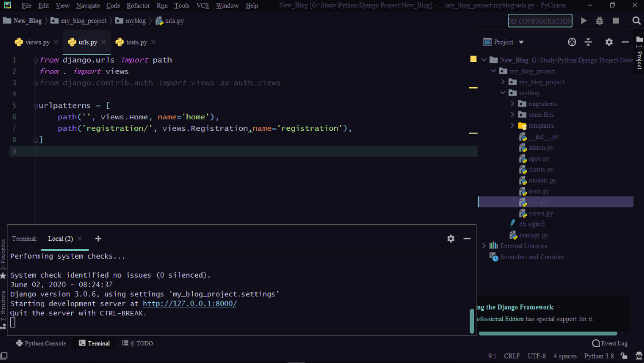Image resolution: width=644 pixels, height=363 pixels.
Task: Click the 9:1 cursor position indicator
Action: [492, 356]
